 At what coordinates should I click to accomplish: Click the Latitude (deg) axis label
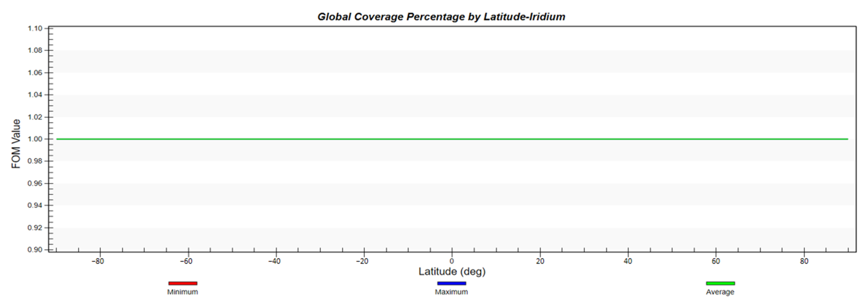[x=452, y=271]
